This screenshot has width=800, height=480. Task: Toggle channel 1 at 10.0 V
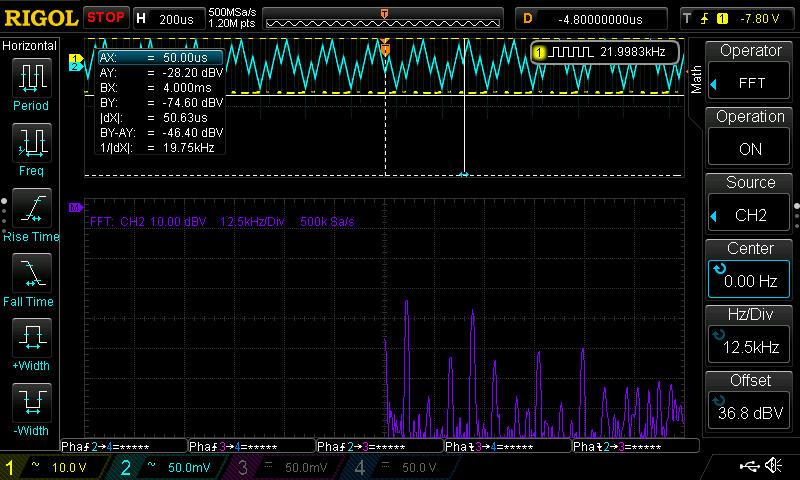pyautogui.click(x=50, y=467)
